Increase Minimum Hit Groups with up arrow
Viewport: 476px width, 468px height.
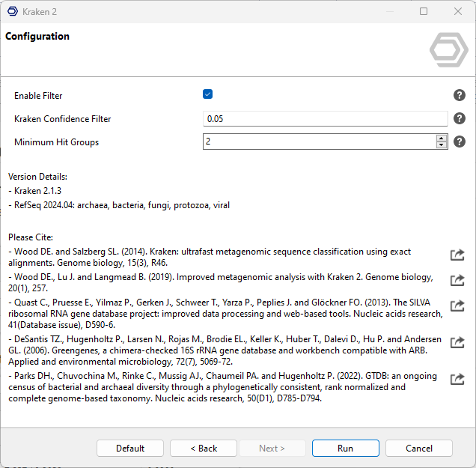click(442, 138)
